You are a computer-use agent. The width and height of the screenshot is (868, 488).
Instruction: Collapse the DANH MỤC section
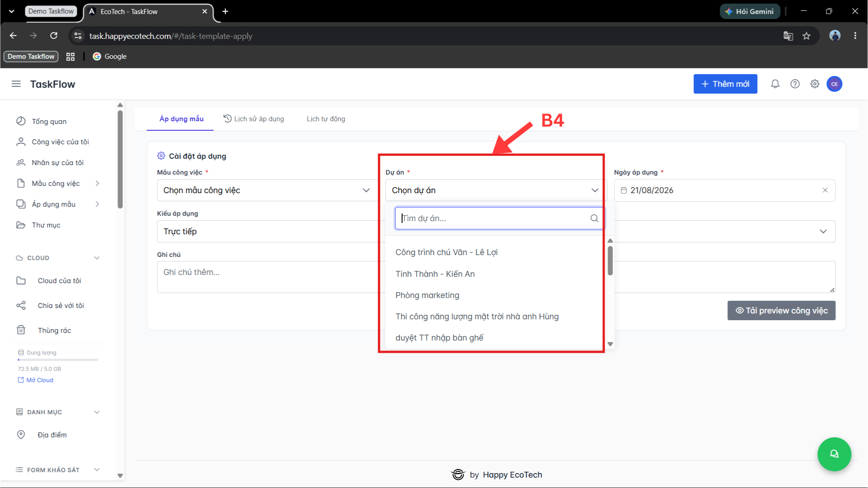(x=97, y=412)
